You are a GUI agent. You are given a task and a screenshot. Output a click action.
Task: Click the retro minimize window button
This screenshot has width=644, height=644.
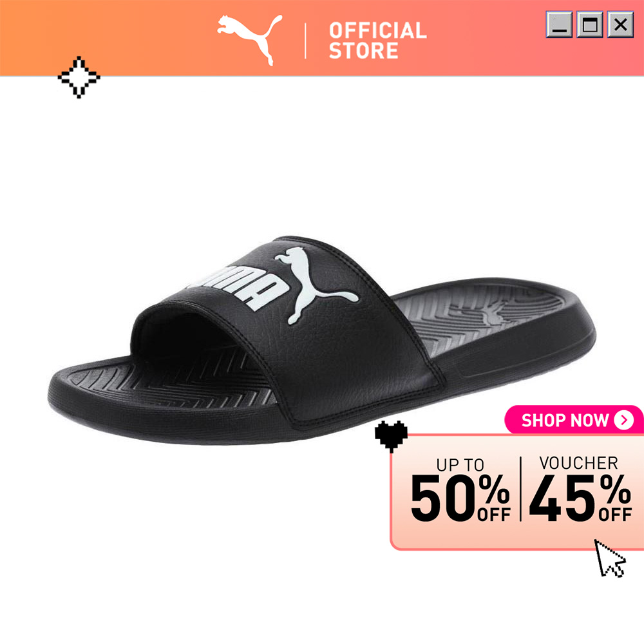(559, 24)
